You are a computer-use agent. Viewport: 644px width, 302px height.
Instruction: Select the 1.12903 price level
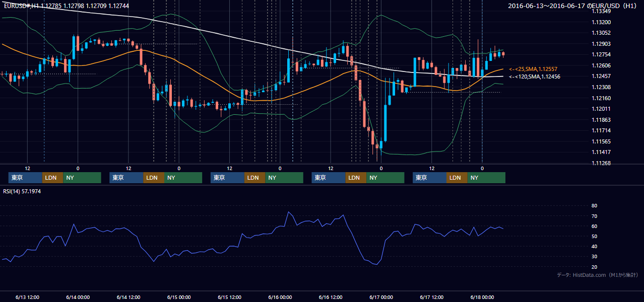point(601,44)
